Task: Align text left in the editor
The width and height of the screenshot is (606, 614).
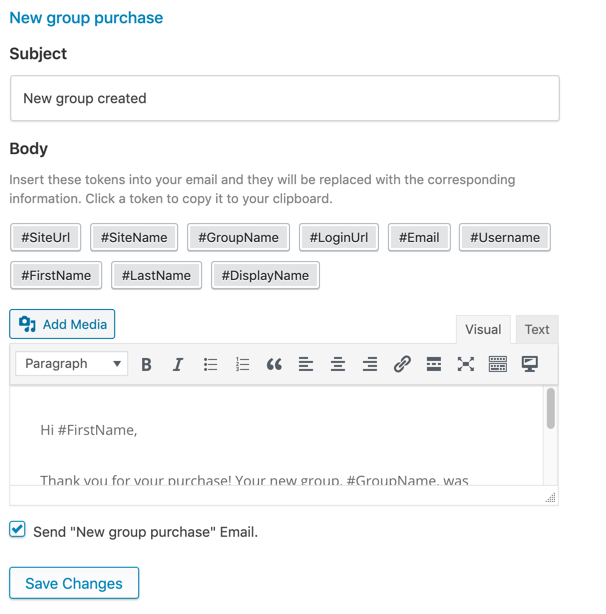Action: pyautogui.click(x=306, y=364)
